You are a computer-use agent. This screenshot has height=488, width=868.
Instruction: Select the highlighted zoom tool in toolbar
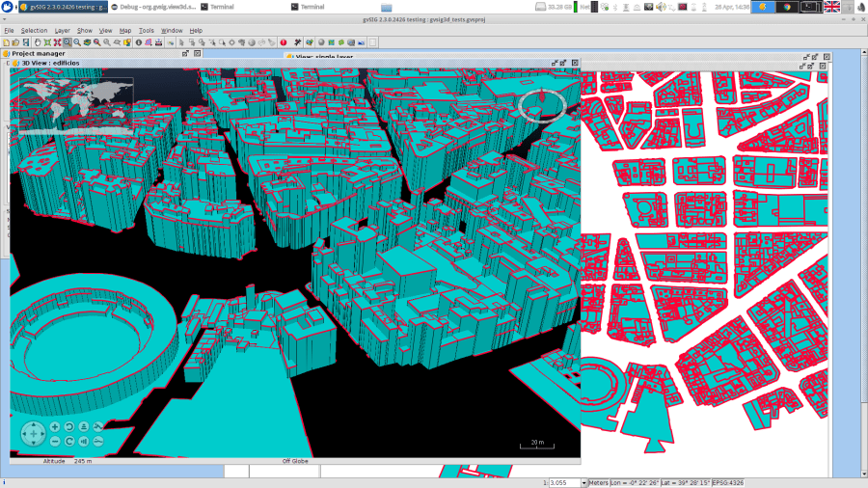67,42
